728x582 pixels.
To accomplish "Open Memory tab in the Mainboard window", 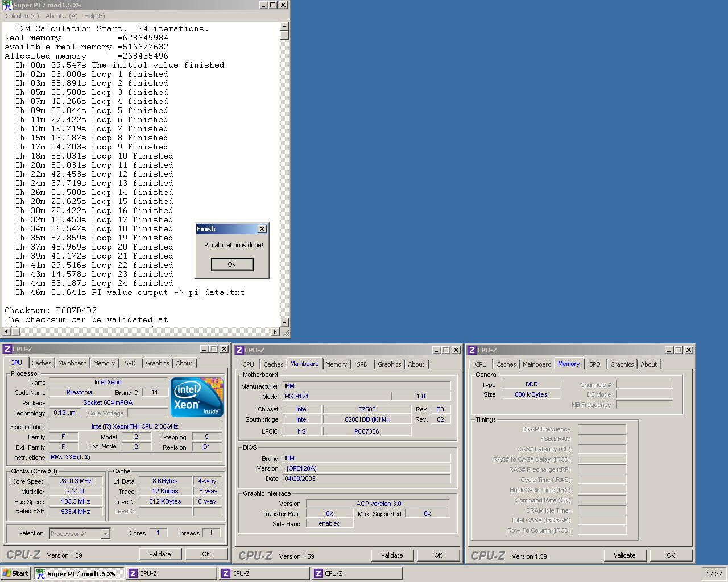I will (336, 364).
